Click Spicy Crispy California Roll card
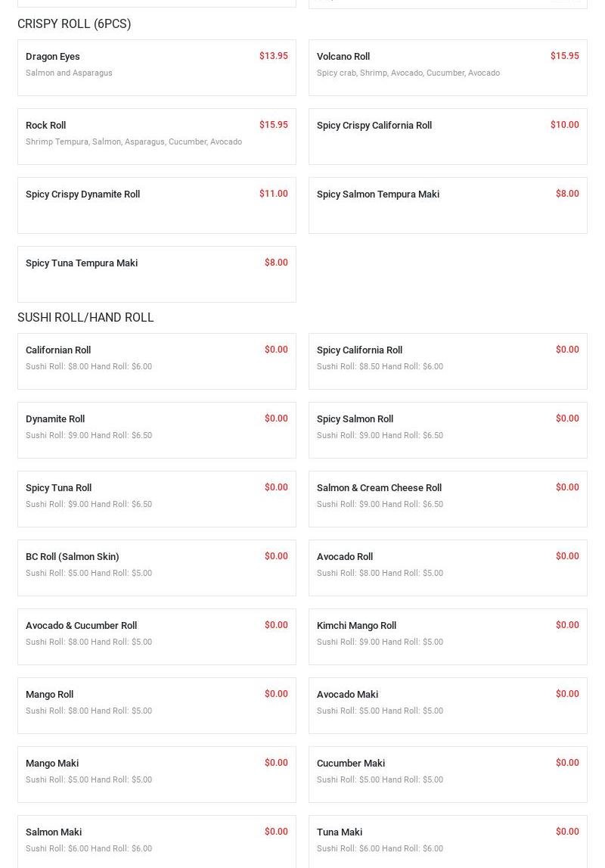Image resolution: width=605 pixels, height=868 pixels. [x=374, y=126]
